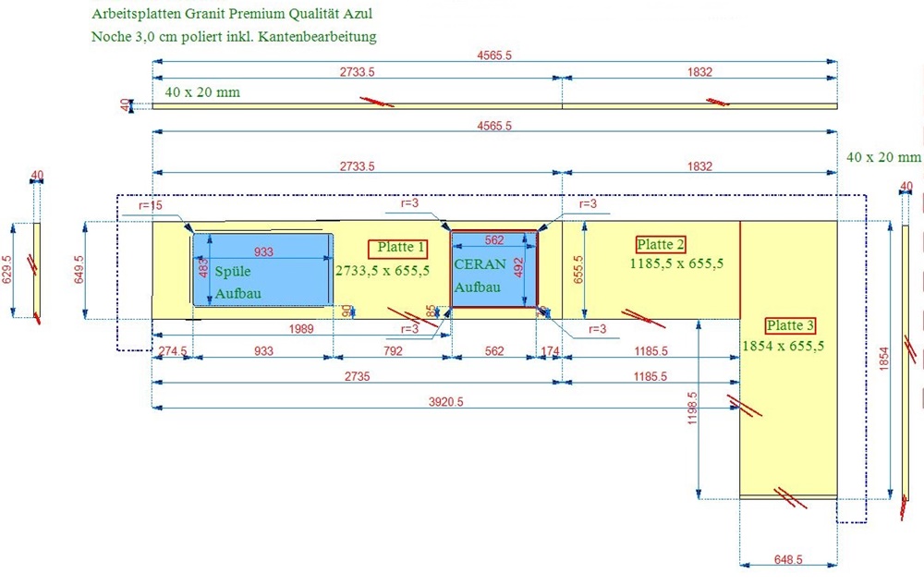Image resolution: width=924 pixels, height=586 pixels.
Task: Click the 'CERAN' label in the hob cutout
Action: (x=480, y=264)
